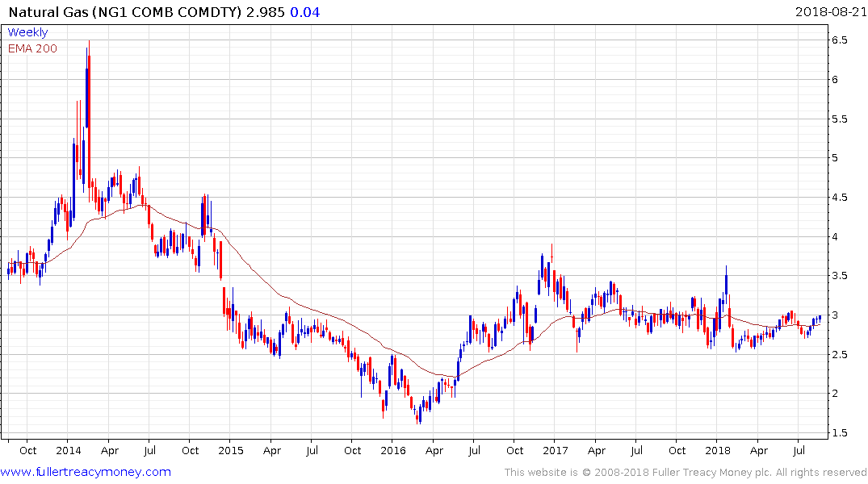The width and height of the screenshot is (868, 484).
Task: Click the 6.5 price axis label
Action: pyautogui.click(x=839, y=40)
